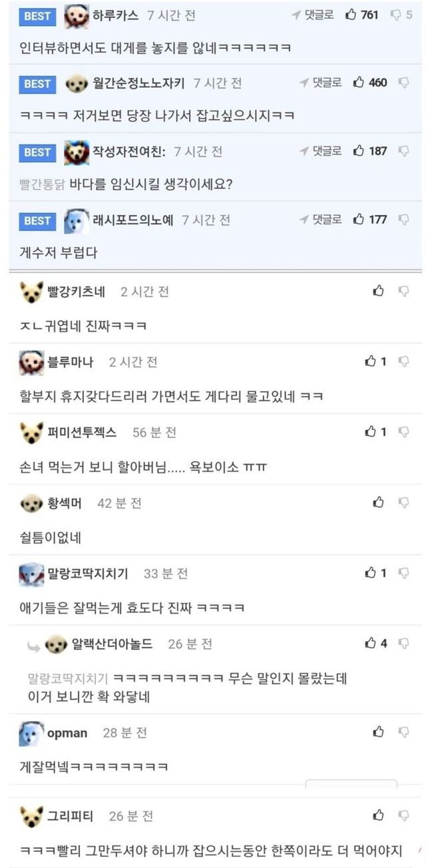This screenshot has height=868, width=426.
Task: Thumbs-down 블루마나's comment
Action: coord(403,361)
